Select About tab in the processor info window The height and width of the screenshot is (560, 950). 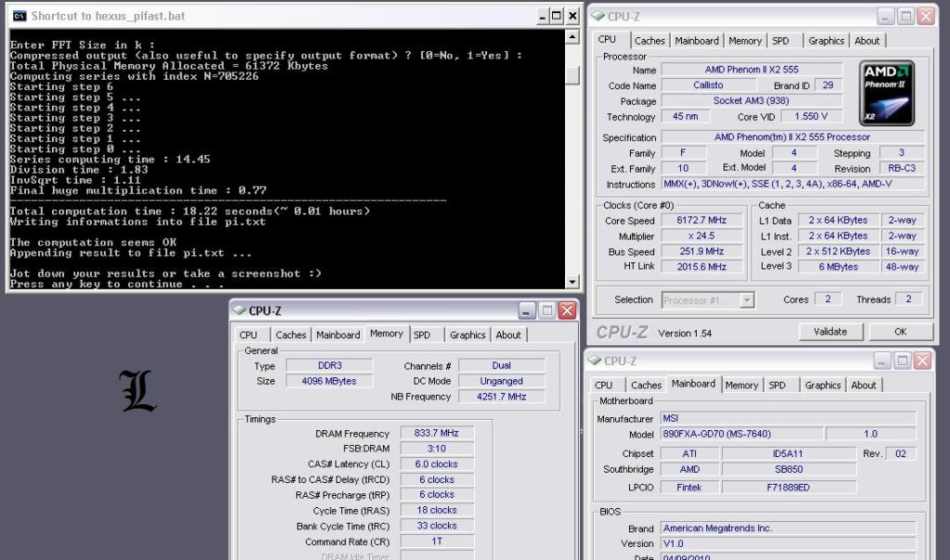[867, 41]
